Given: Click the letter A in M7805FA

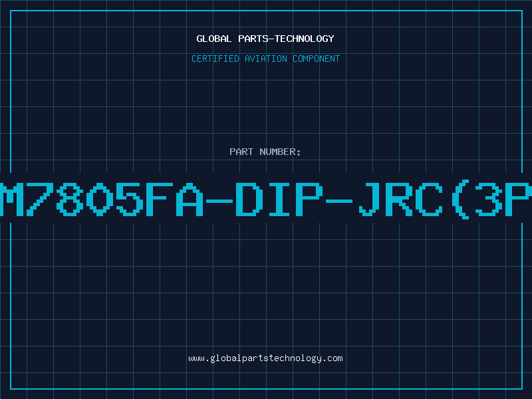Looking at the screenshot, I should coord(190,199).
